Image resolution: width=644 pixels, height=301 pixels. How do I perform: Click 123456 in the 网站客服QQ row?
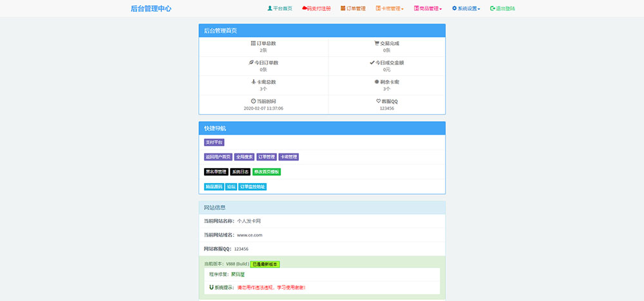(241, 249)
